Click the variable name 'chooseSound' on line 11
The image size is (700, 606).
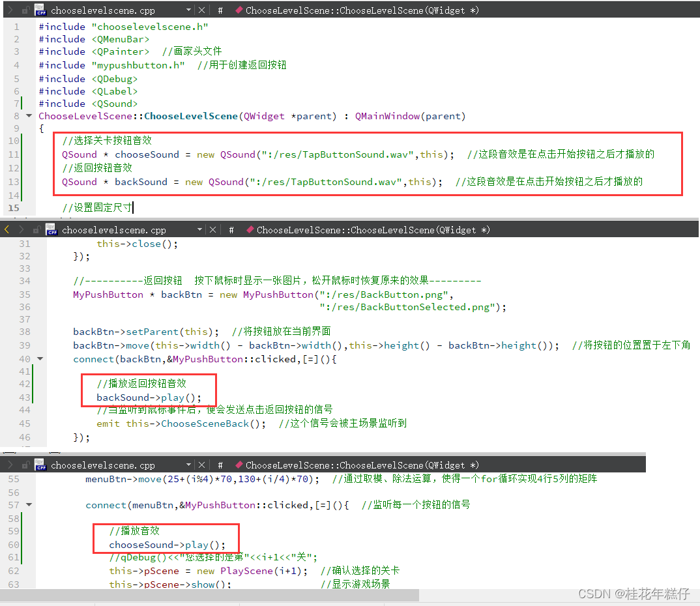coord(147,154)
